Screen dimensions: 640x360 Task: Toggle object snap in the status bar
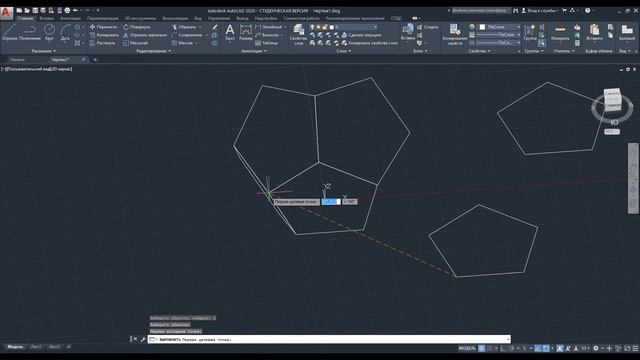(546, 348)
